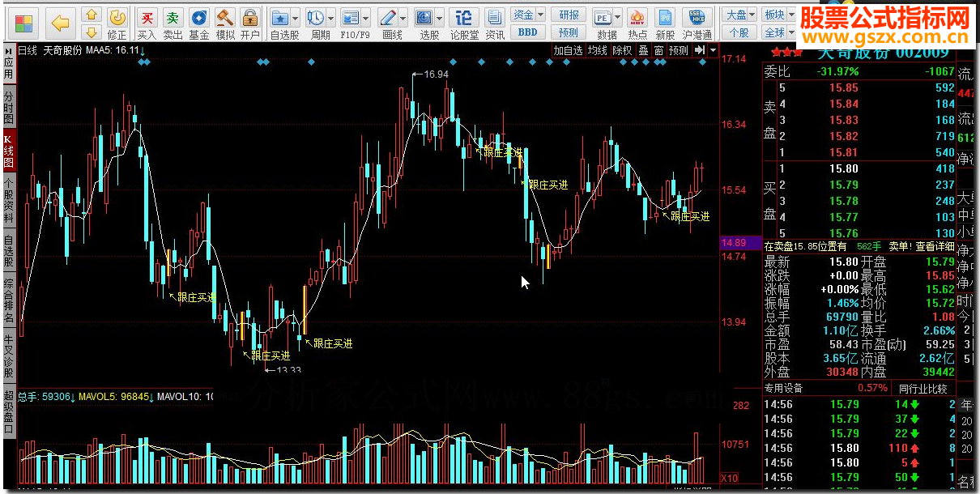The width and height of the screenshot is (980, 494).
Task: Click the colorful grid home icon
Action: [25, 22]
